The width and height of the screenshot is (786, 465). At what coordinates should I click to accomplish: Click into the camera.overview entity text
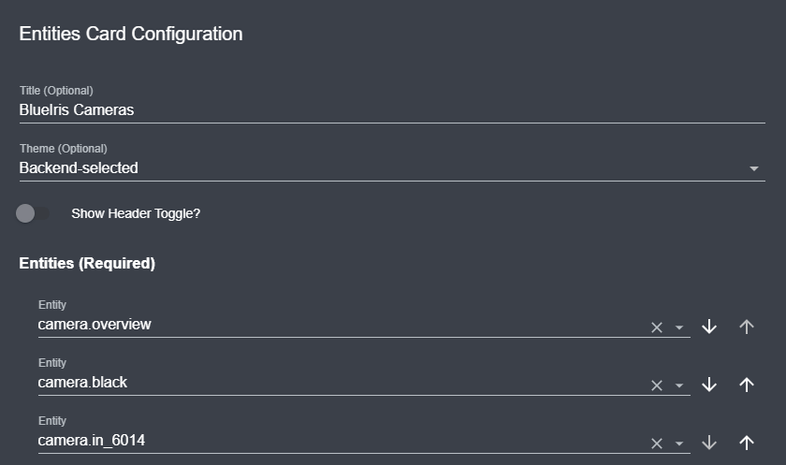[94, 324]
